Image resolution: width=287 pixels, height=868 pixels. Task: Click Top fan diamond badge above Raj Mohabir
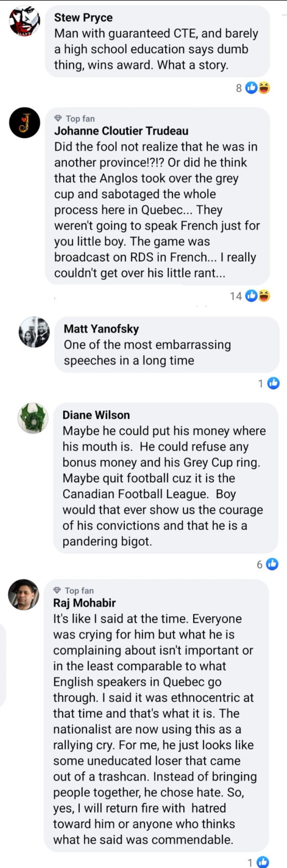pos(74,590)
